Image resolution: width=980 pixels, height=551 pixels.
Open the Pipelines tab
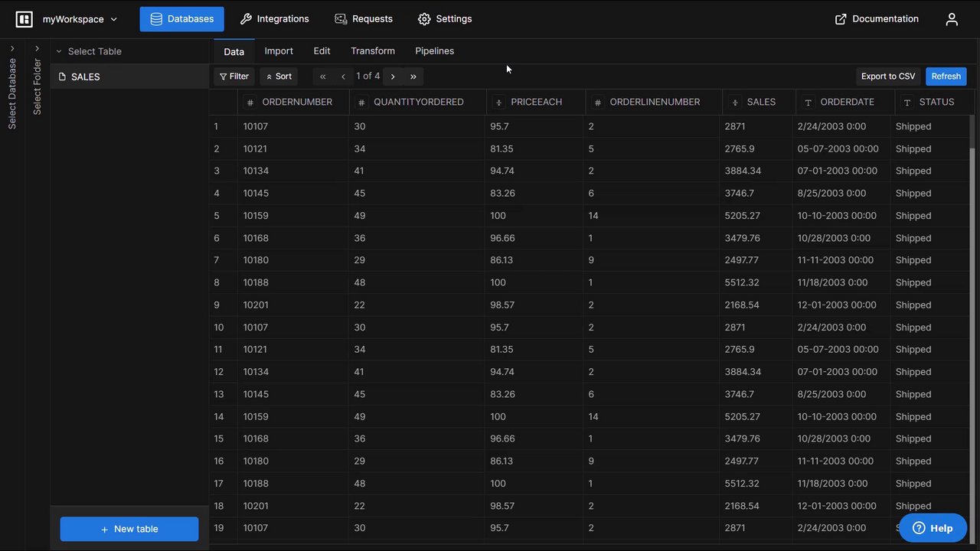435,51
